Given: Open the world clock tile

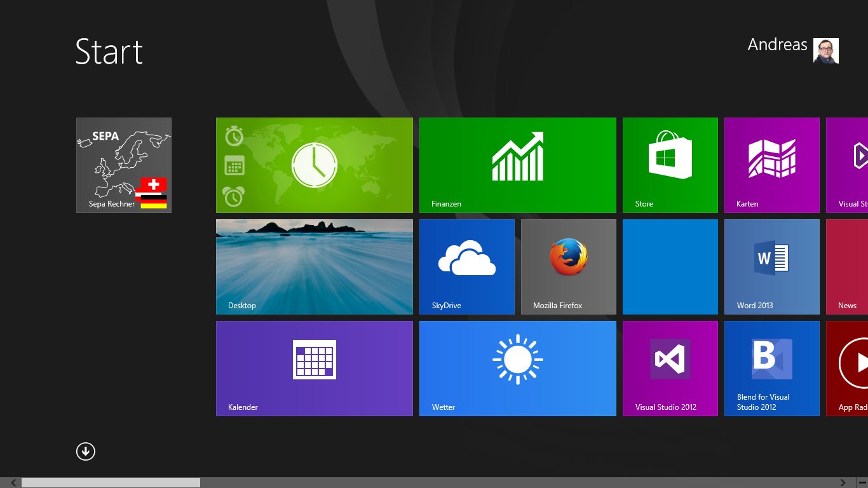Looking at the screenshot, I should 315,165.
